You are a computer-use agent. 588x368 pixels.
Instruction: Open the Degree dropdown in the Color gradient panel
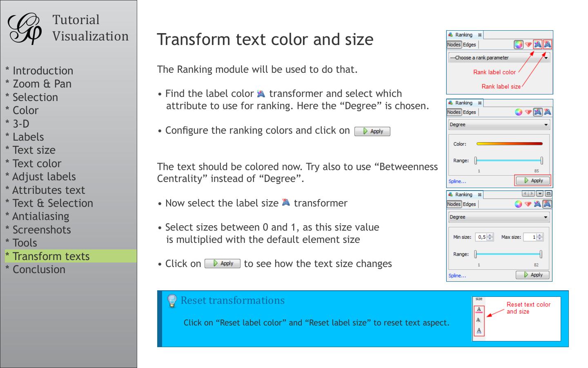coord(499,125)
